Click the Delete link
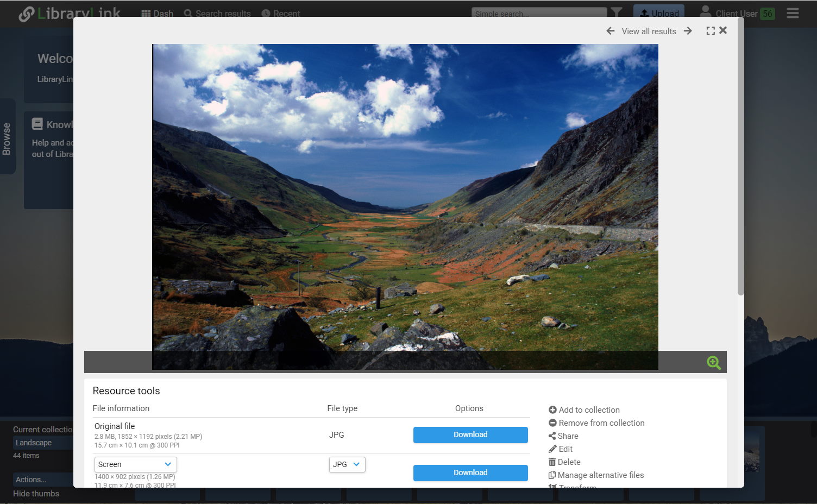The width and height of the screenshot is (817, 504). (569, 462)
